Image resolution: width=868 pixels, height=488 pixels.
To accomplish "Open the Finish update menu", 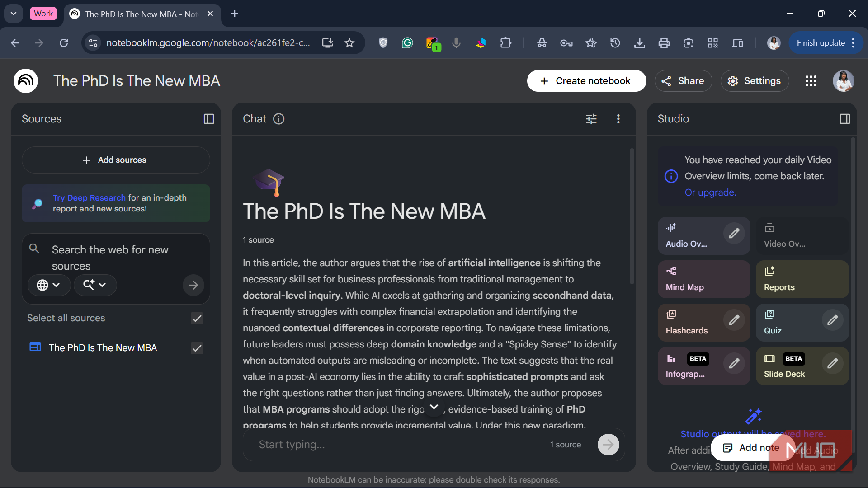I will tap(826, 43).
